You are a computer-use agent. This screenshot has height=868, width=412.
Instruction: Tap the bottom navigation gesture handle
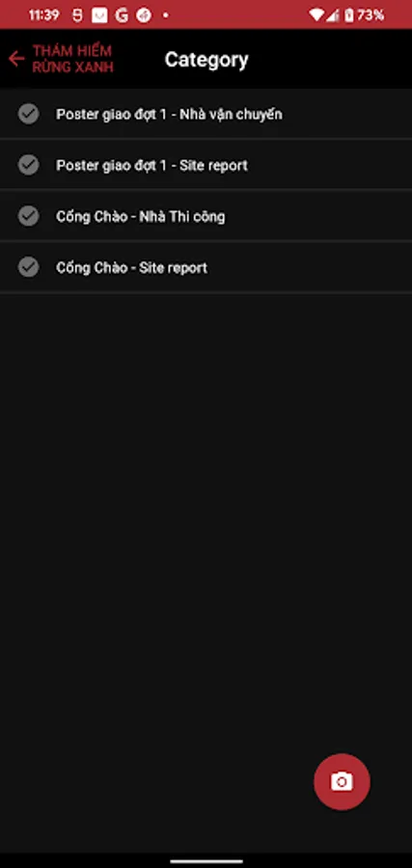pyautogui.click(x=206, y=861)
